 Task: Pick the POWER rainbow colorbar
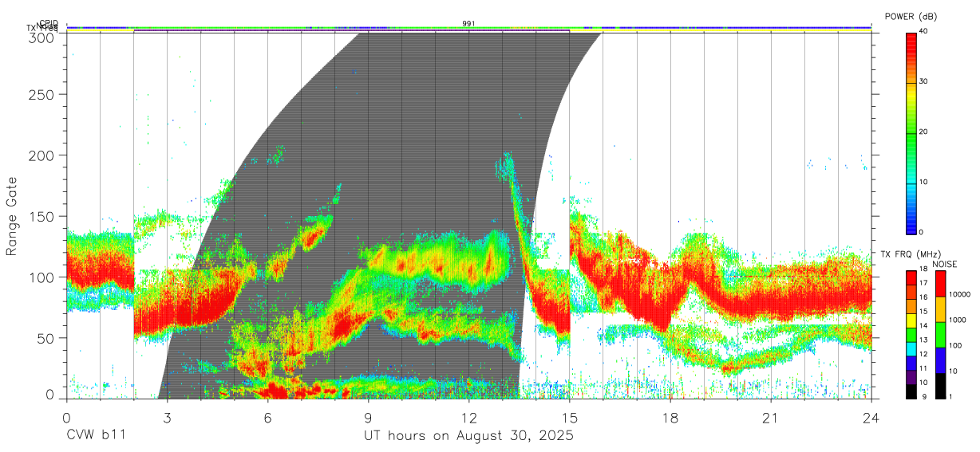point(911,132)
